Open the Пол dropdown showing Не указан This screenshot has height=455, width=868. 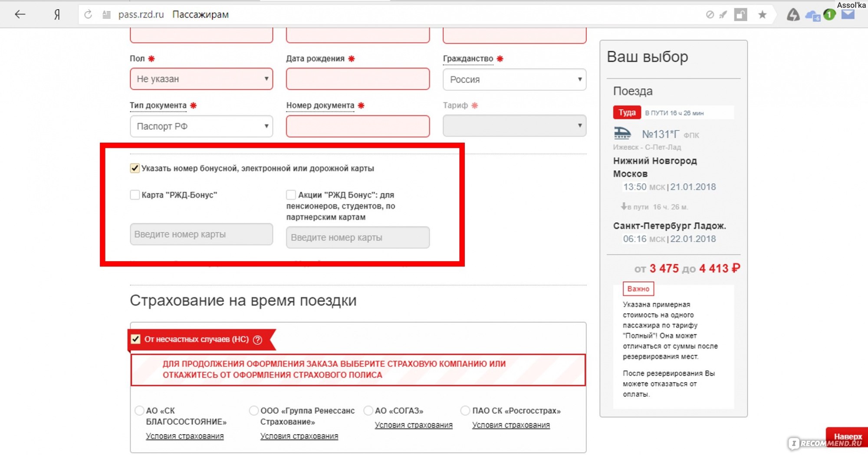201,79
